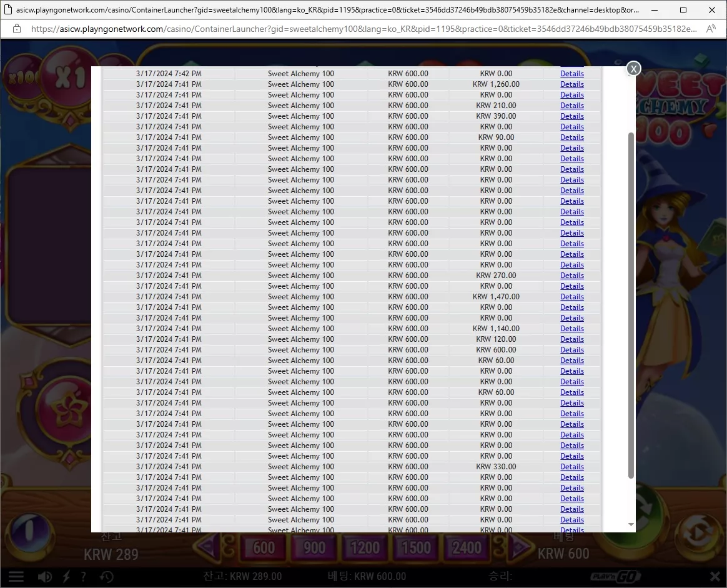Open Details for the KRW 1,470.00 win
This screenshot has width=727, height=588.
coord(571,297)
